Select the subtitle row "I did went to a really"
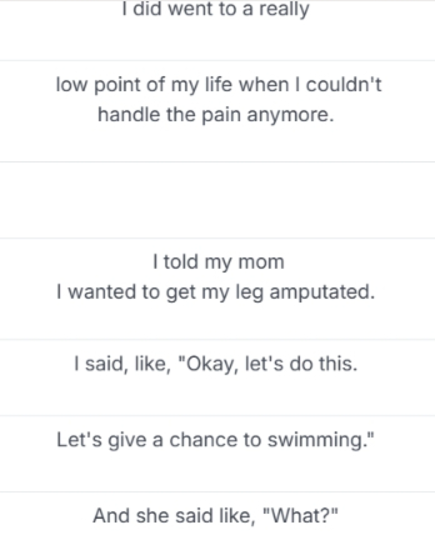This screenshot has width=435, height=557. pyautogui.click(x=217, y=30)
